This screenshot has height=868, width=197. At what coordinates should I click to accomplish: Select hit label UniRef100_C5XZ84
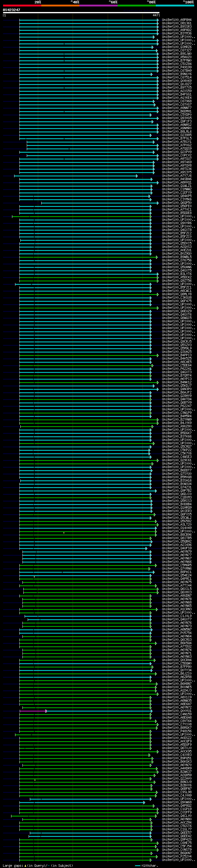(177, 64)
